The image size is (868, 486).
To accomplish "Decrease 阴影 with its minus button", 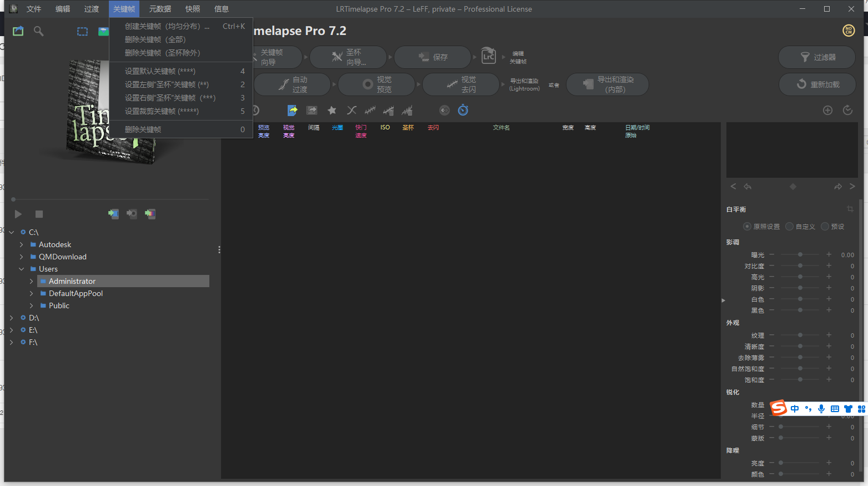I will tap(772, 288).
